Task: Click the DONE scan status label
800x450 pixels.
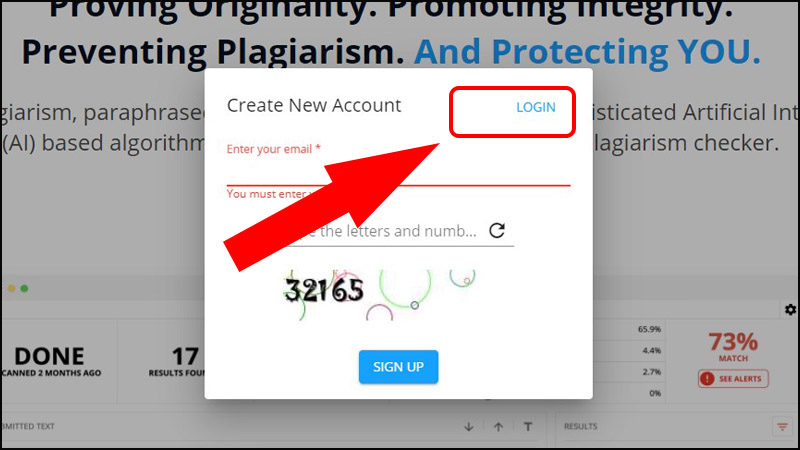Action: point(49,357)
